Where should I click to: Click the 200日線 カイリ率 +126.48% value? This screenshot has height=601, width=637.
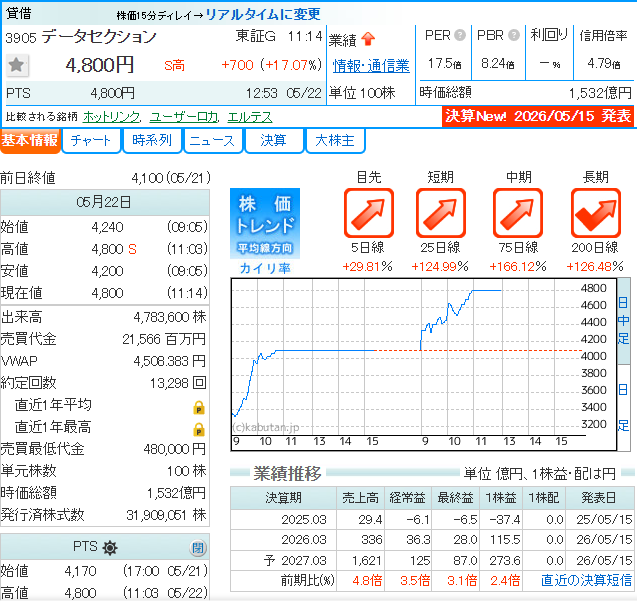(x=595, y=267)
